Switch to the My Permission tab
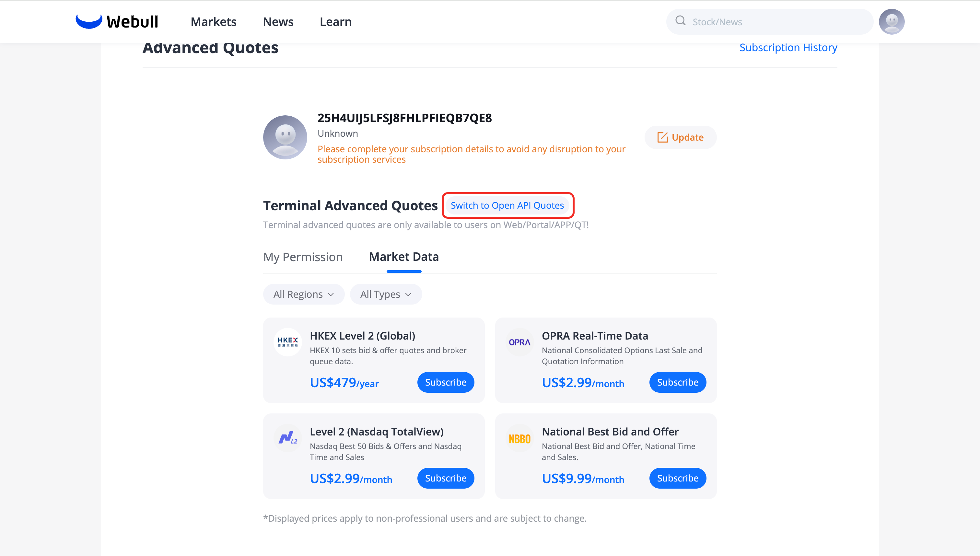 pyautogui.click(x=303, y=257)
